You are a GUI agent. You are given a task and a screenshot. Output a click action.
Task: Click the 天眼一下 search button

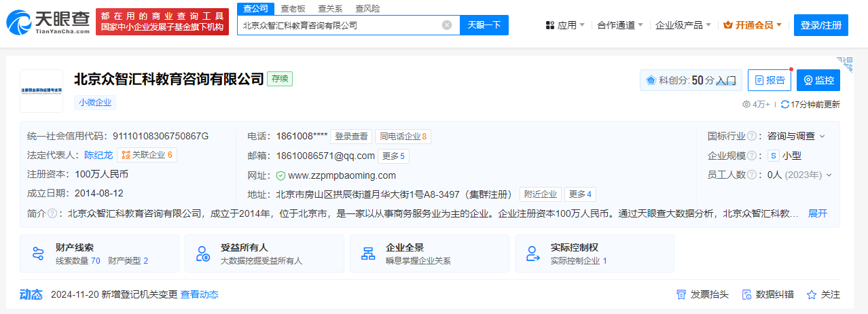click(484, 25)
